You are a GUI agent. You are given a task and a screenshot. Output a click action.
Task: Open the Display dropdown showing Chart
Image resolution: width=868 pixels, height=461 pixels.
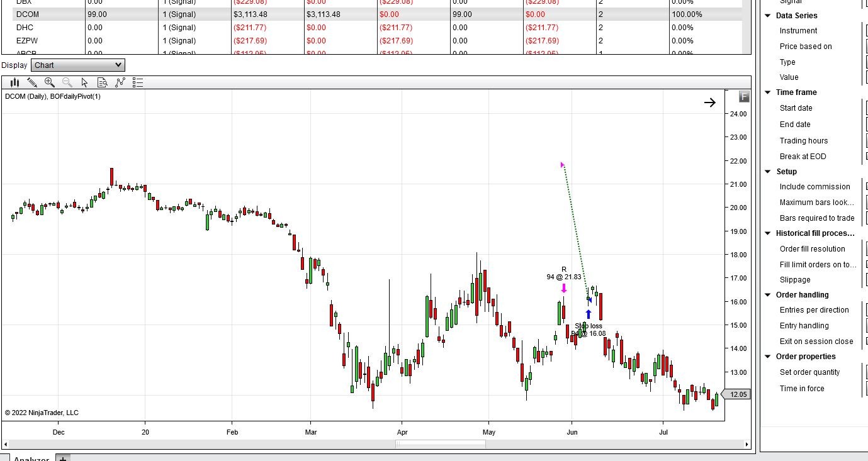click(x=78, y=65)
